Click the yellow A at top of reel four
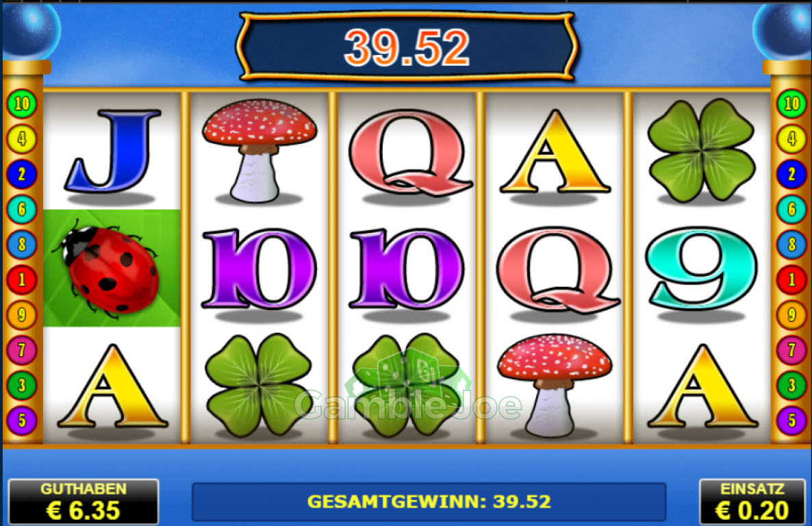812x526 pixels. (x=554, y=151)
